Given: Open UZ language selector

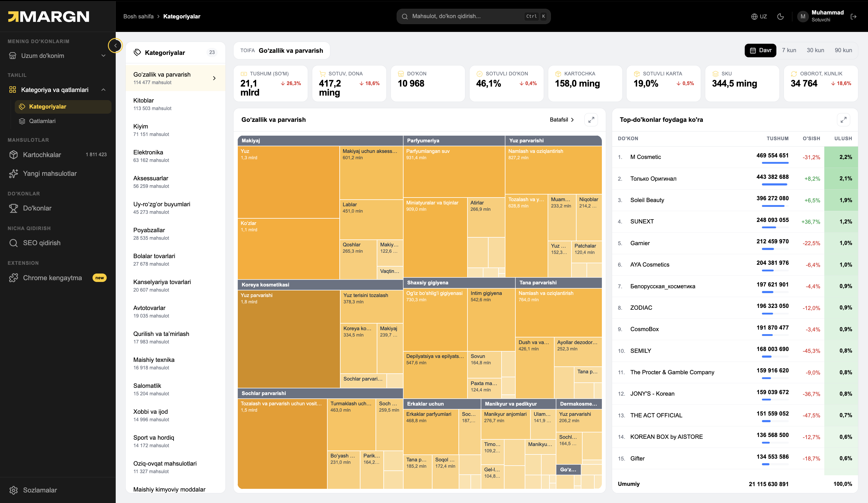Looking at the screenshot, I should (759, 16).
